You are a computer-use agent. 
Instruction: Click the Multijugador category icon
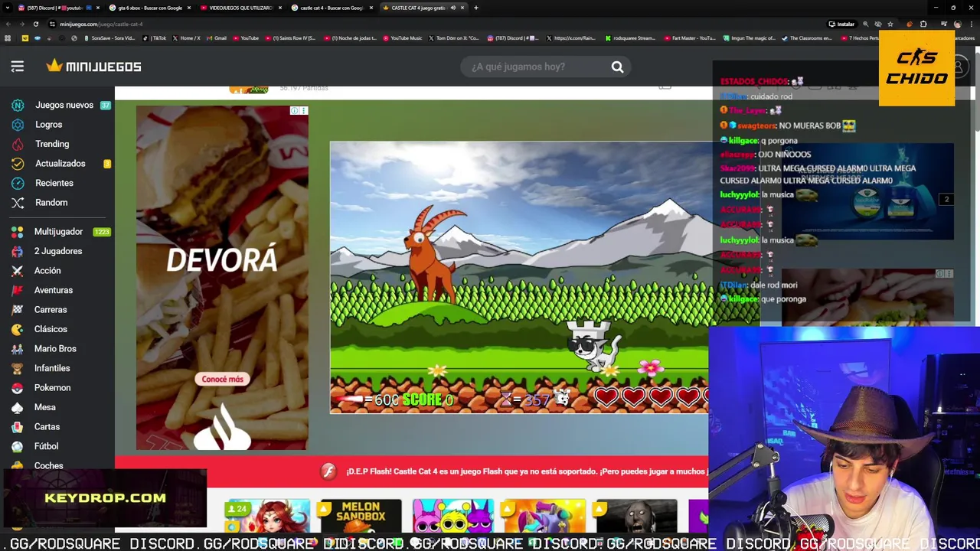point(17,232)
